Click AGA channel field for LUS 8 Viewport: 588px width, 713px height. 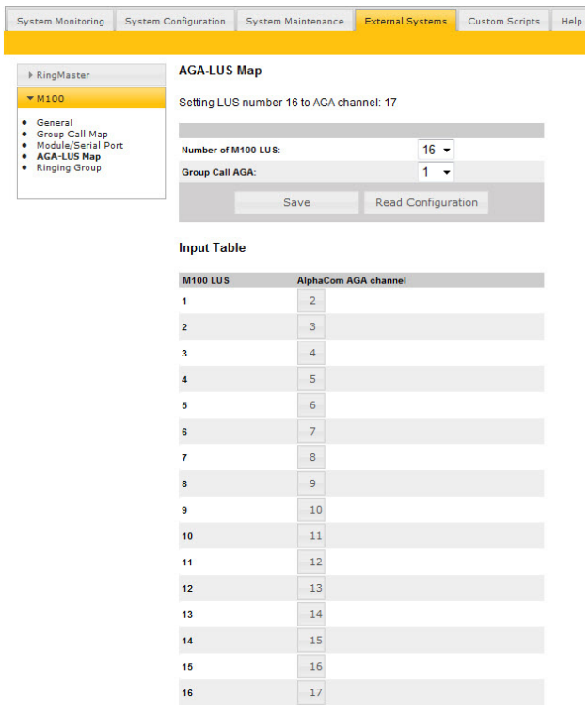311,484
